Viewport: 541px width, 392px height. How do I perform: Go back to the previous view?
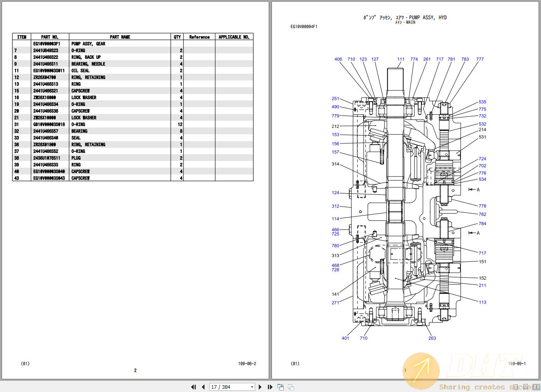pyautogui.click(x=281, y=387)
